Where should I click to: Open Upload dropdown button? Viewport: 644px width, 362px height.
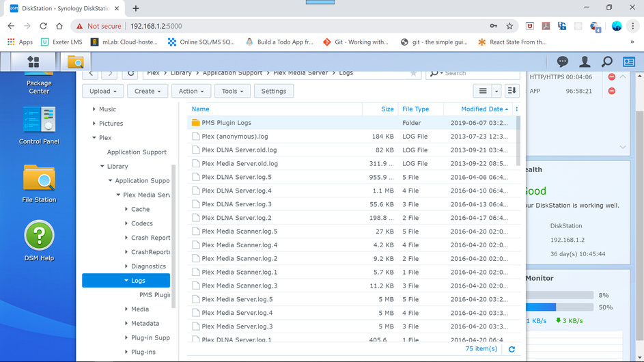click(102, 91)
